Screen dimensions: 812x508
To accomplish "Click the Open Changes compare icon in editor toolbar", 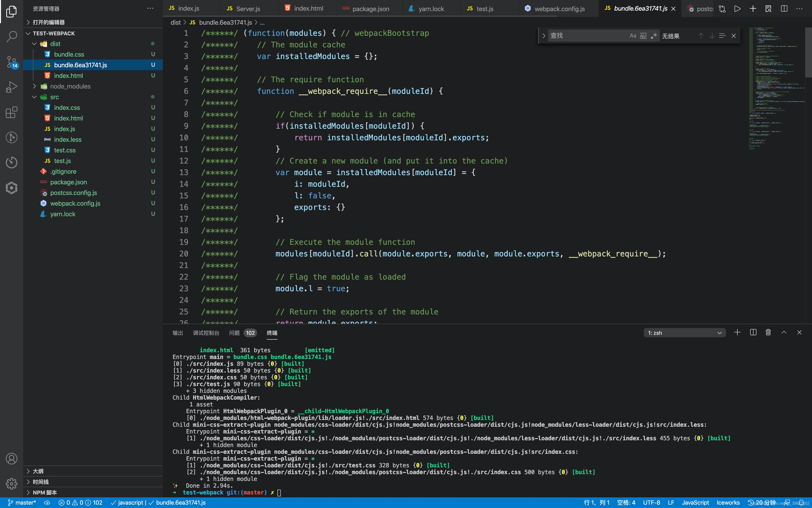I will (x=722, y=9).
